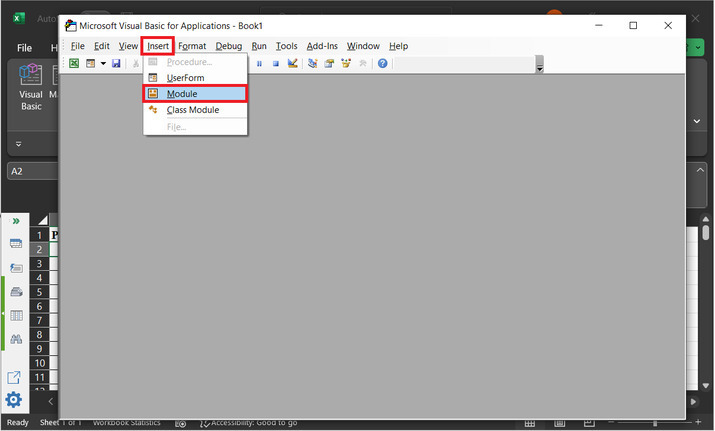Screen dimensions: 715x431
Task: Open the Window menu
Action: (363, 46)
